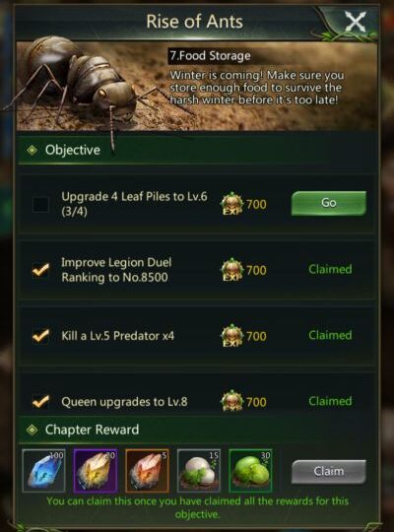Tap EXP icon beside Leaf Piles objective
The height and width of the screenshot is (532, 394).
pyautogui.click(x=232, y=204)
